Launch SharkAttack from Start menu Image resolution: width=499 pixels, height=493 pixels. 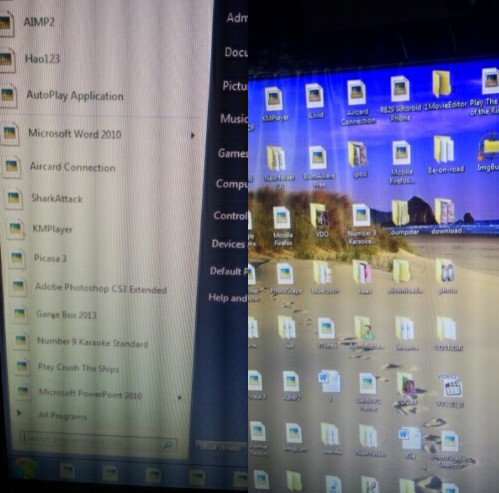coord(57,198)
